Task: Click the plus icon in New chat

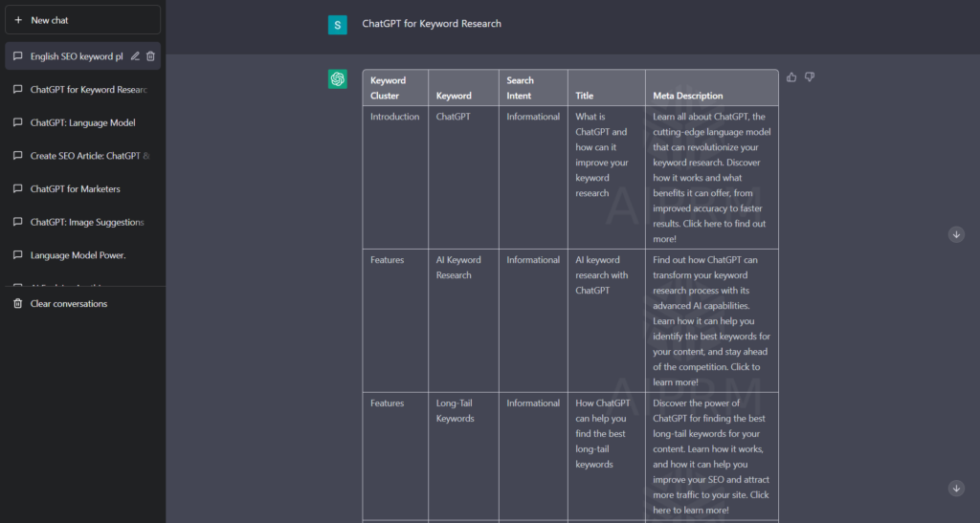Action: tap(18, 20)
